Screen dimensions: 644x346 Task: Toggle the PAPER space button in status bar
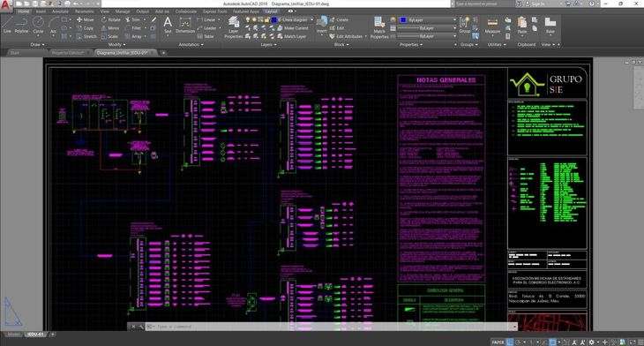498,342
